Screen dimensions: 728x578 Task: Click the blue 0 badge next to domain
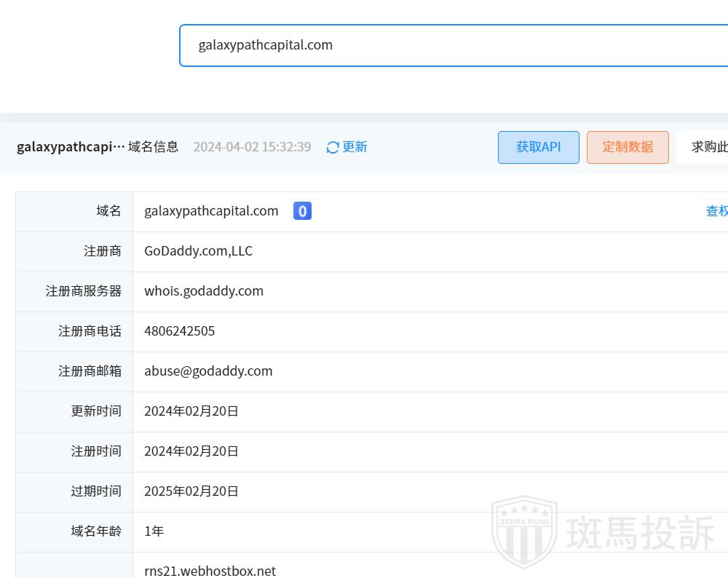[302, 211]
